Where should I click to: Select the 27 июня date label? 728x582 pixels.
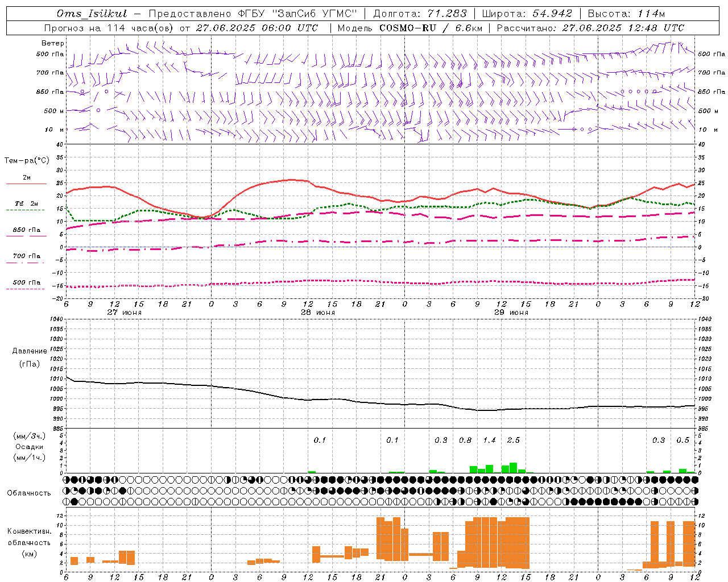click(x=125, y=313)
